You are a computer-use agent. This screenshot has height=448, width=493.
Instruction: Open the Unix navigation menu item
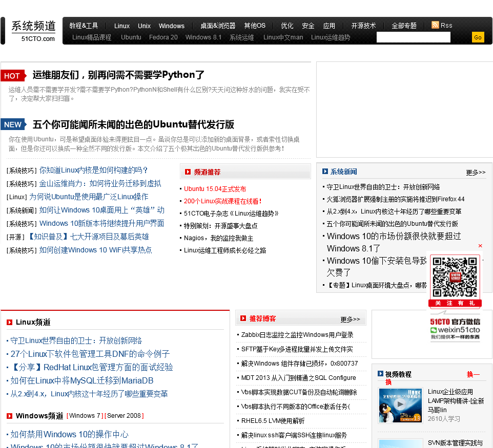[x=144, y=26]
